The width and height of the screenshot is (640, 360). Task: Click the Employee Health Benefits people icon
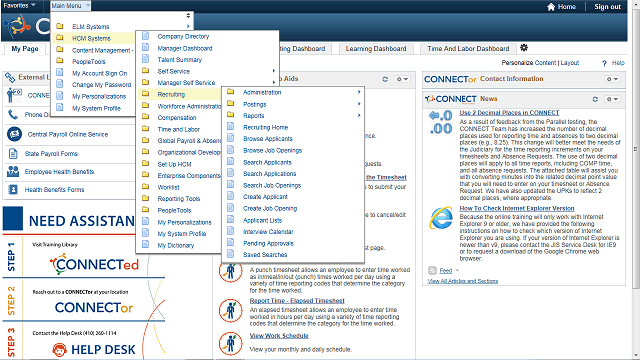pyautogui.click(x=13, y=171)
